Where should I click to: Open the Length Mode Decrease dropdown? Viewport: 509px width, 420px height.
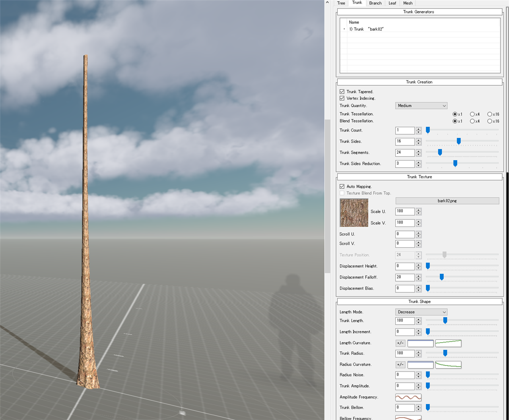[x=421, y=312]
